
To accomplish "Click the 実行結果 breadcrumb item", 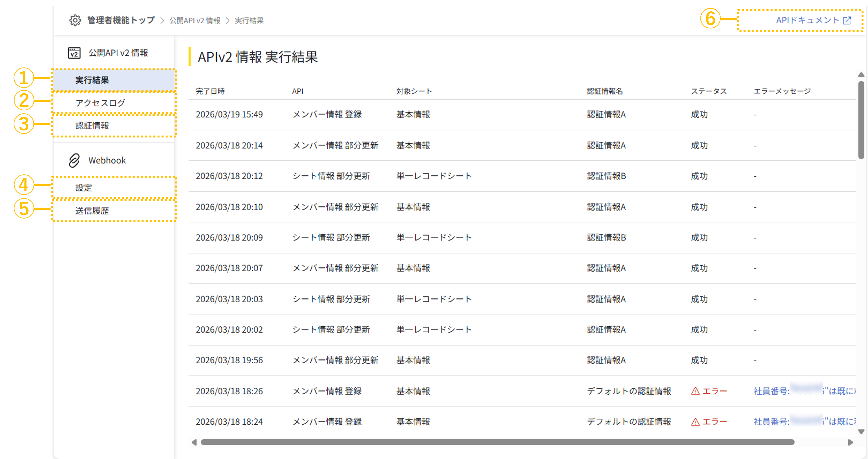I will coord(249,21).
